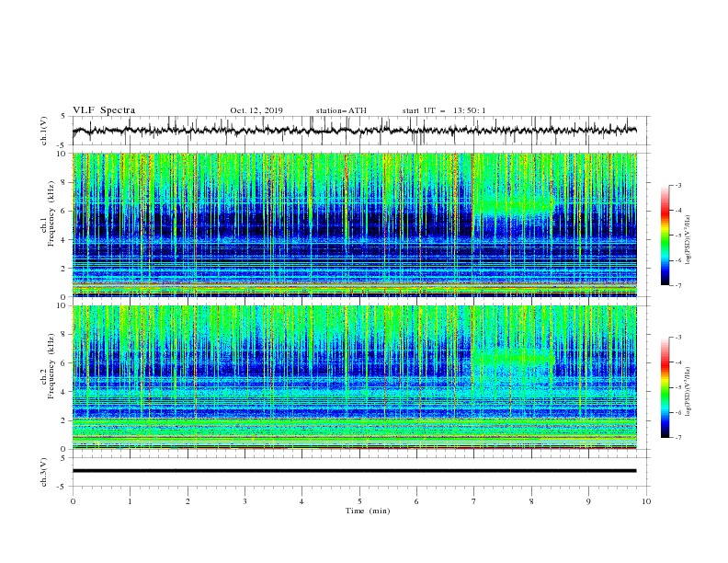
Task: Click the last time-axis tick label "10"
Action: (x=646, y=501)
